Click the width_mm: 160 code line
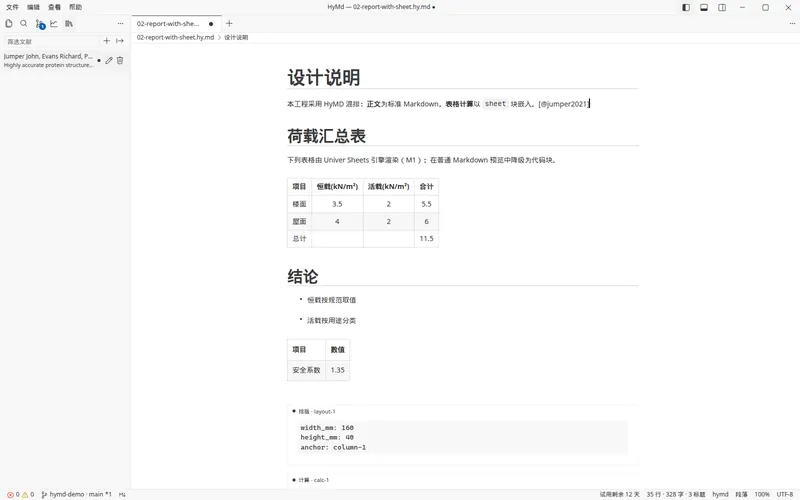 click(327, 428)
